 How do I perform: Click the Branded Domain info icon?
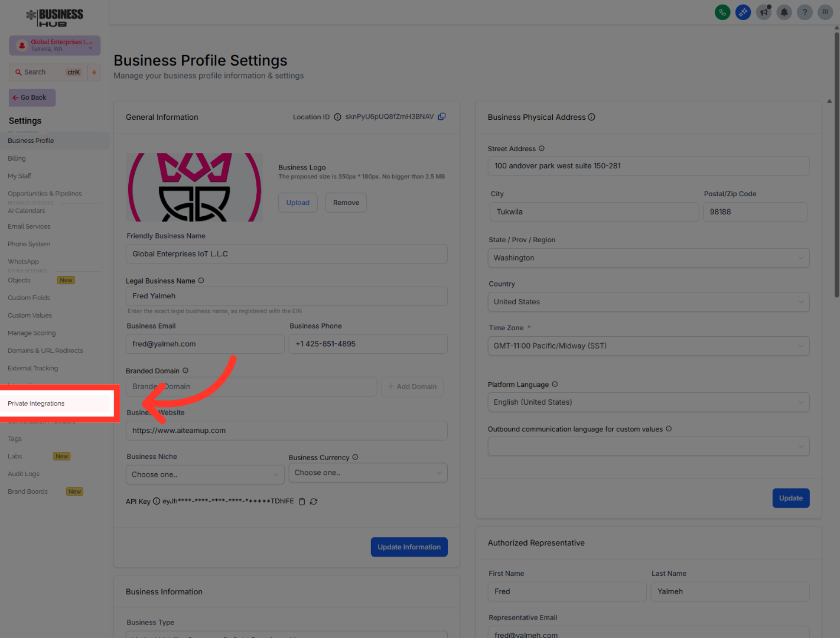coord(185,370)
